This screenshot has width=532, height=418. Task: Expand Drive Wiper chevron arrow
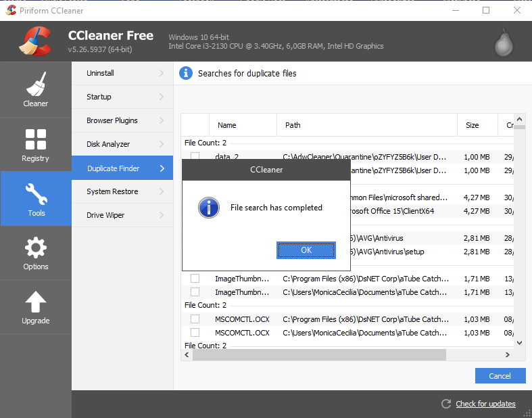[162, 215]
